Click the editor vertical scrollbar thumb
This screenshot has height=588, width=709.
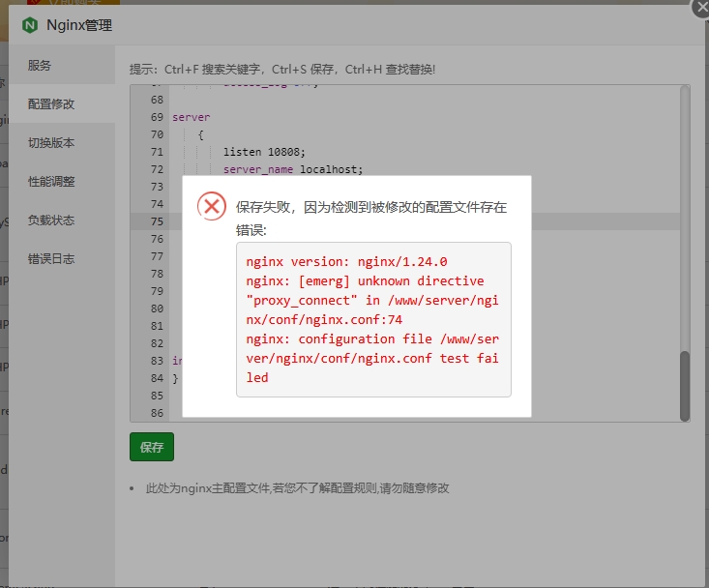(x=685, y=386)
